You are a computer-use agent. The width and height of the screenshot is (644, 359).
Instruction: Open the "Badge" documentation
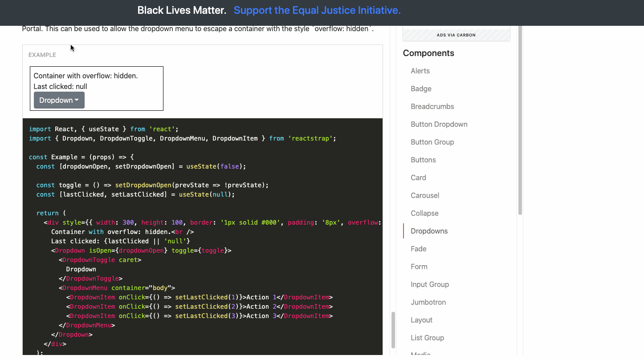pyautogui.click(x=421, y=89)
